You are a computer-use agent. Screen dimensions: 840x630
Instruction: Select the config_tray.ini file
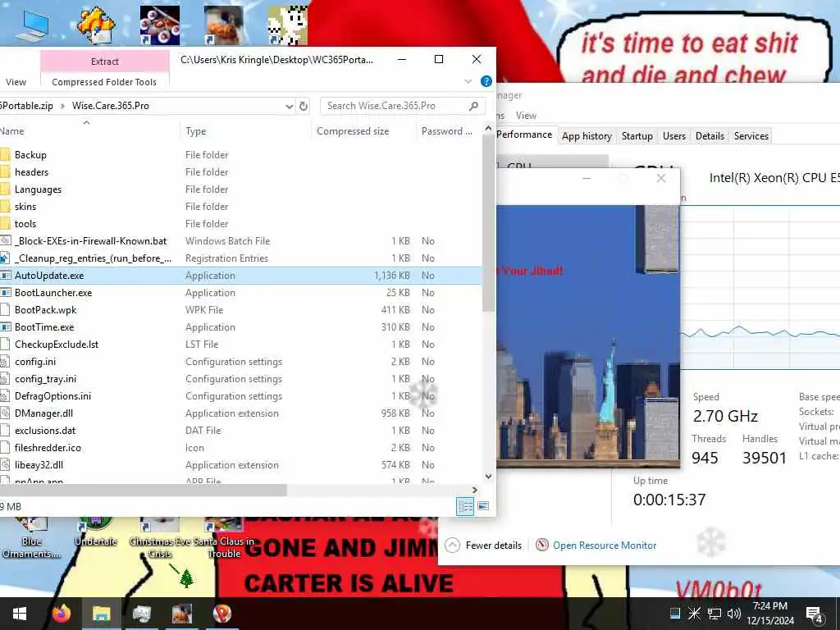[240, 379]
